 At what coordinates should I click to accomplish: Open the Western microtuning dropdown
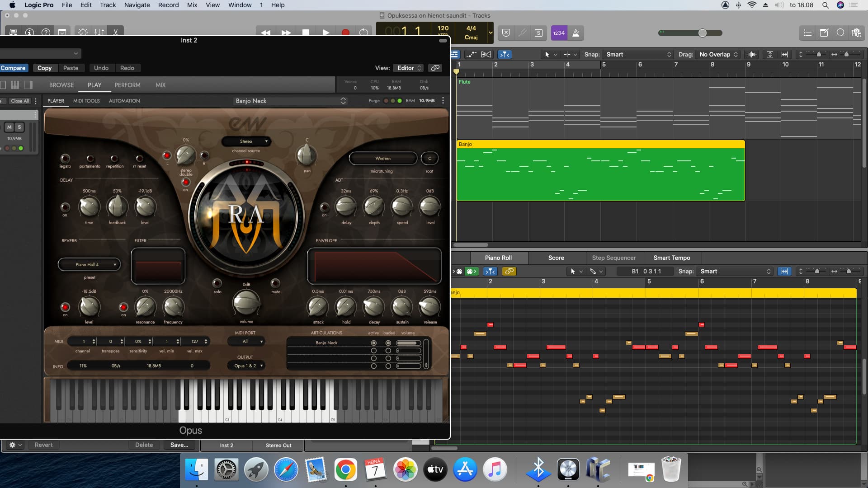[383, 159]
